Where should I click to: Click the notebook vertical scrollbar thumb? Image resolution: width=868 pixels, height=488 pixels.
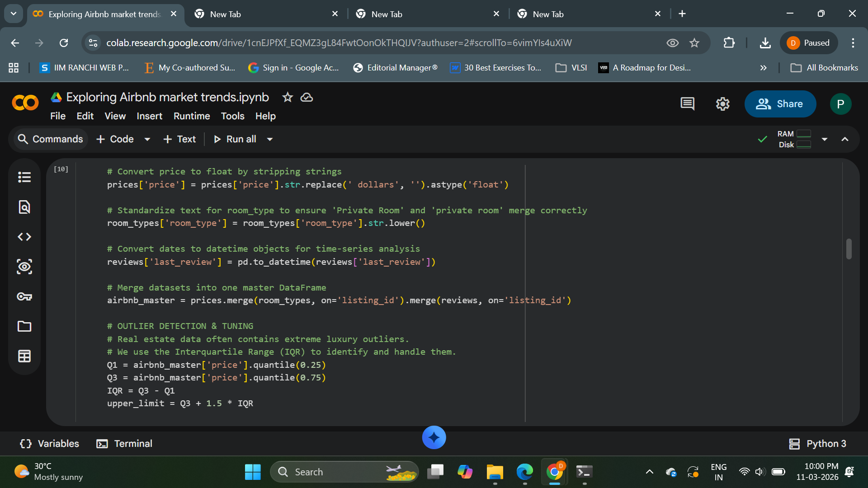click(x=849, y=249)
